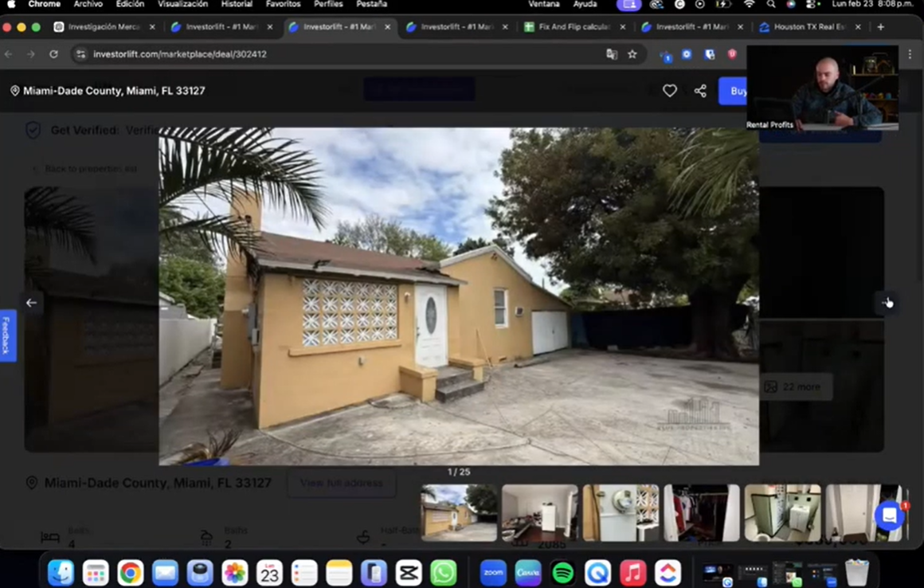Image resolution: width=924 pixels, height=588 pixels.
Task: View site information icon left of URL
Action: pyautogui.click(x=80, y=54)
